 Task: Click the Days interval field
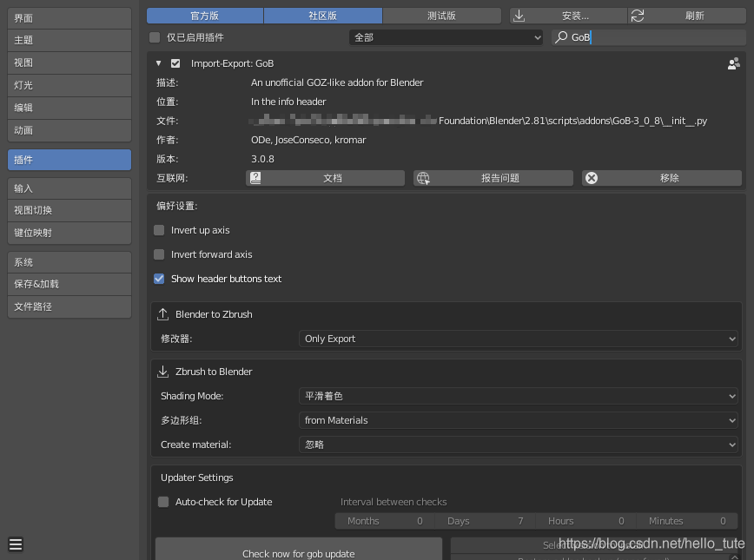click(486, 521)
